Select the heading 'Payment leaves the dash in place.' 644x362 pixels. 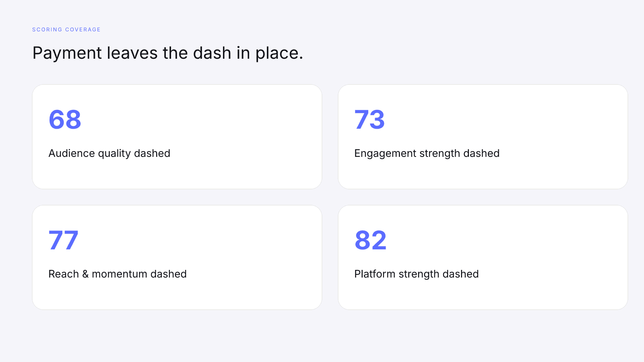click(167, 53)
